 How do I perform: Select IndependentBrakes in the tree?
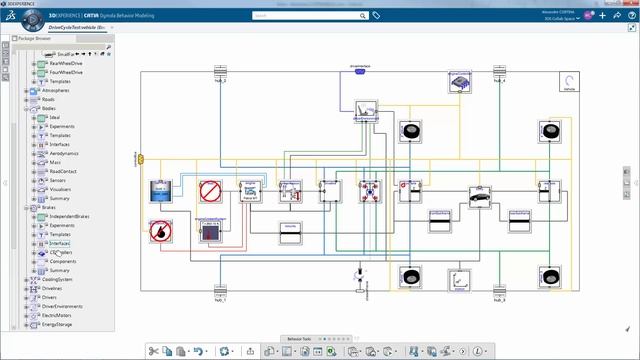[x=69, y=216]
